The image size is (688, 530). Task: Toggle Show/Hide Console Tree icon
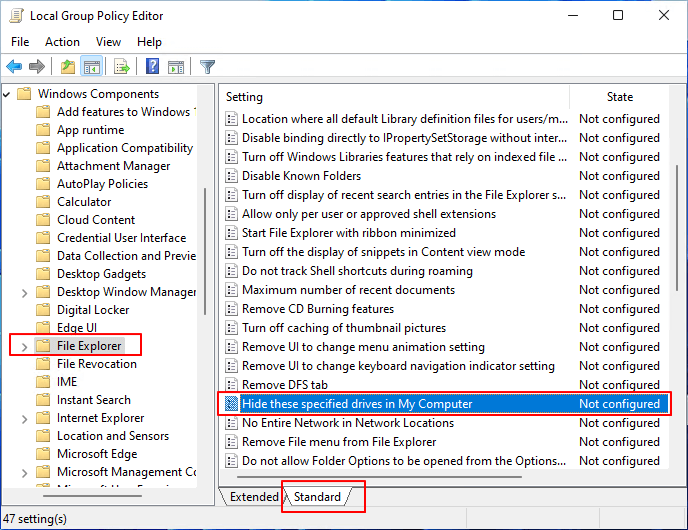[91, 67]
